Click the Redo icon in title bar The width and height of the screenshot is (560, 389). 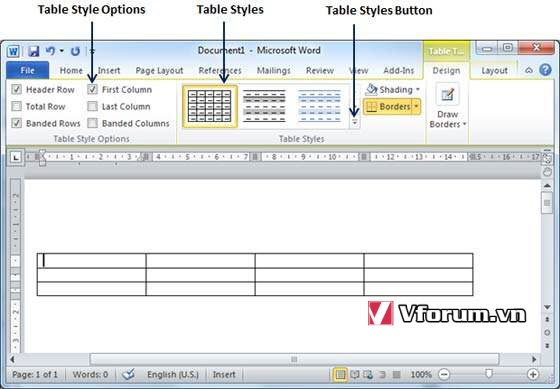tap(75, 51)
